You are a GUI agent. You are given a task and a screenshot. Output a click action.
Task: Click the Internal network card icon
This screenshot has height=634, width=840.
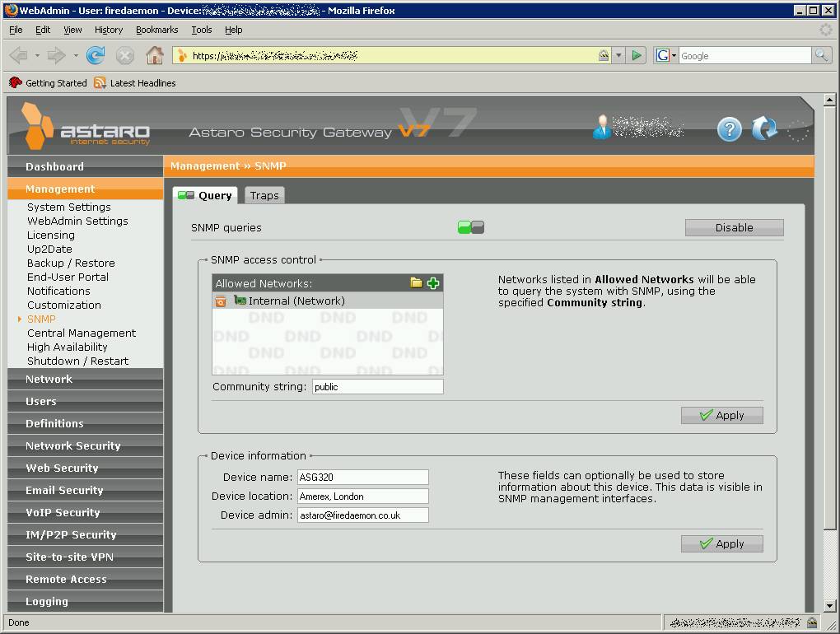[x=240, y=301]
